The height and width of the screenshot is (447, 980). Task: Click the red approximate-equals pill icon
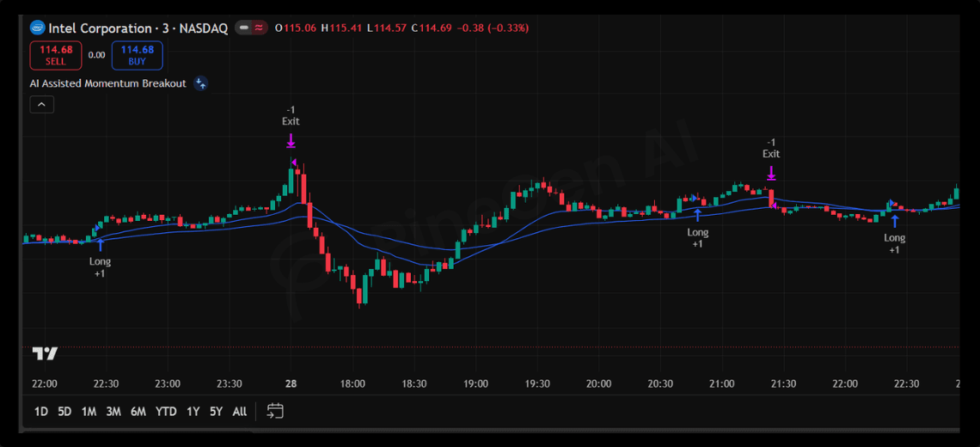pyautogui.click(x=259, y=28)
